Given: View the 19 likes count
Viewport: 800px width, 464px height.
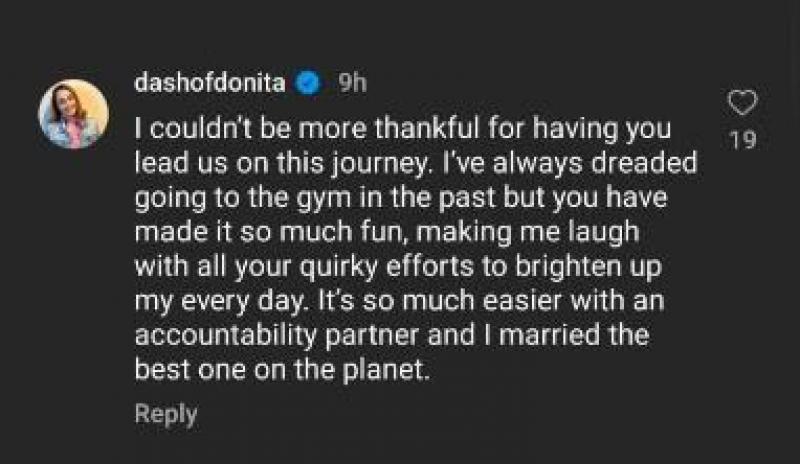Looking at the screenshot, I should (742, 141).
